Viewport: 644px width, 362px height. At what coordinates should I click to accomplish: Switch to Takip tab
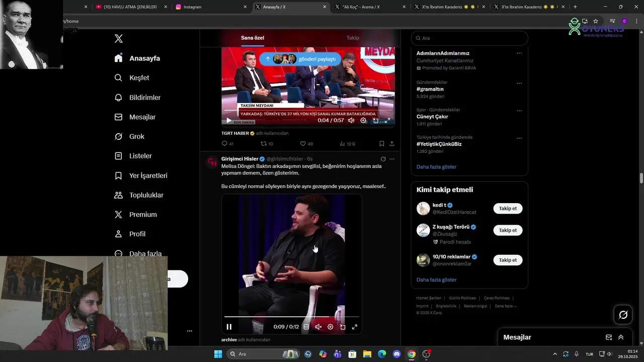[353, 38]
